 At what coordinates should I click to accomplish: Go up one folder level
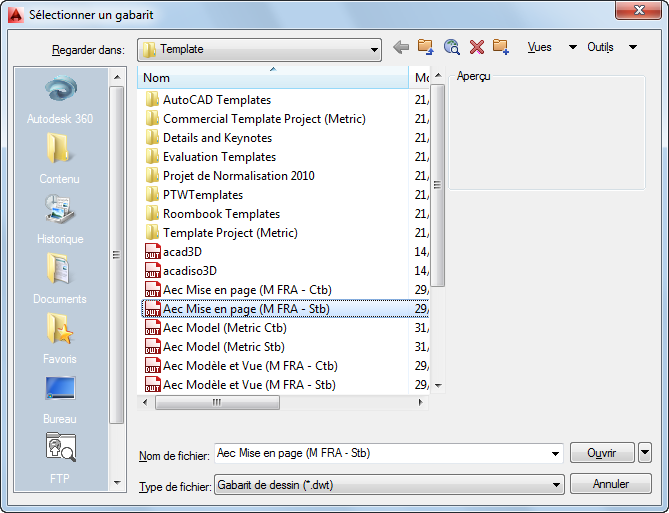(425, 47)
